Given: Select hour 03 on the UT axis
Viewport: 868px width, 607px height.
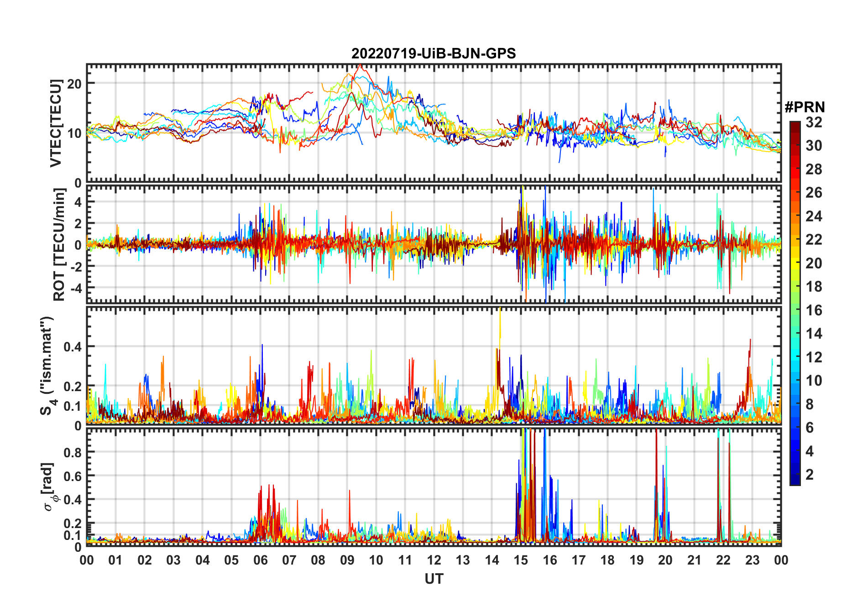Looking at the screenshot, I should click(x=173, y=560).
